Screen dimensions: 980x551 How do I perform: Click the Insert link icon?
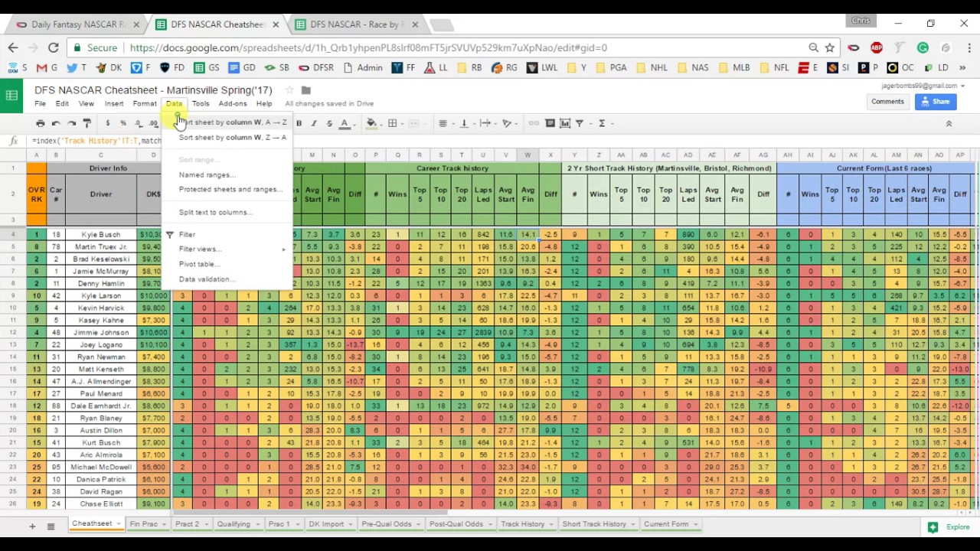534,123
